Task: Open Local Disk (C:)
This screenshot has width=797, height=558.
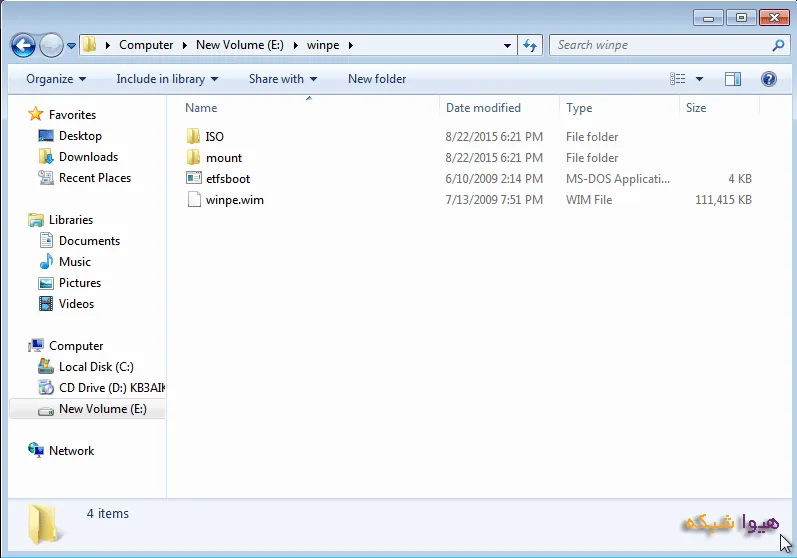Action: click(96, 367)
